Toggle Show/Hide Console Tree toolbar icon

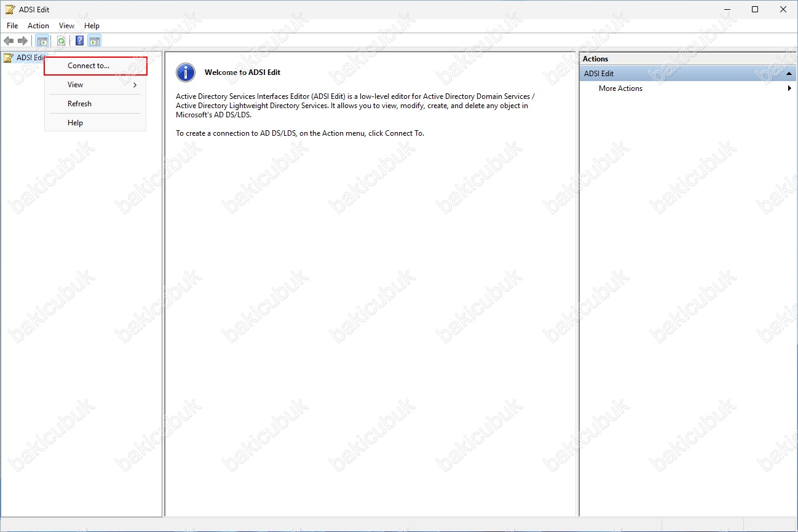pos(42,41)
